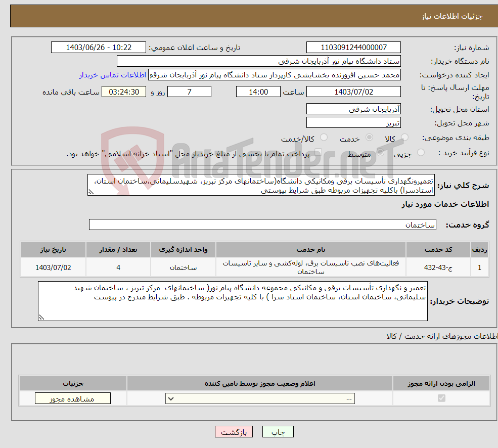Viewport: 498px width, 448px height.
Task: Click the back button (بازگشت)
Action: click(234, 432)
